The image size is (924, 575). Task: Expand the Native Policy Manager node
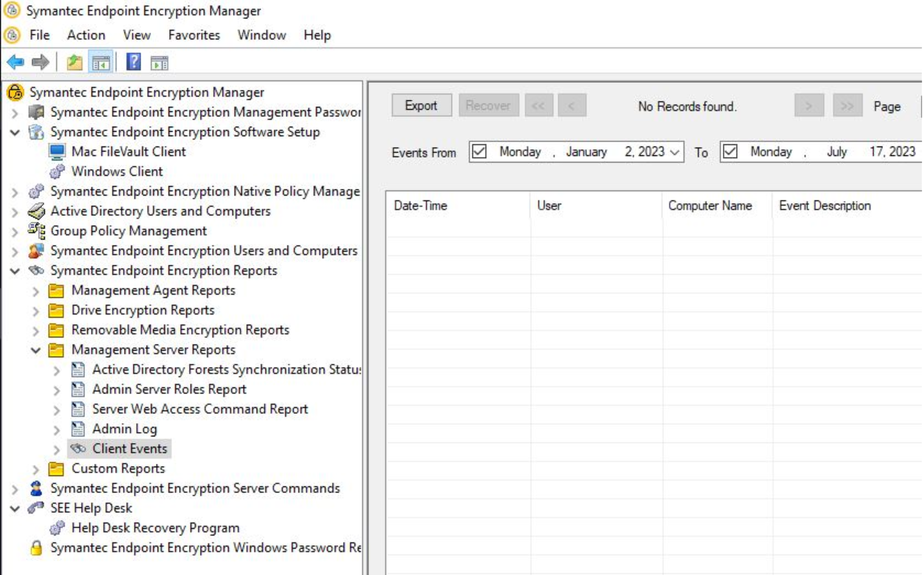coord(15,192)
